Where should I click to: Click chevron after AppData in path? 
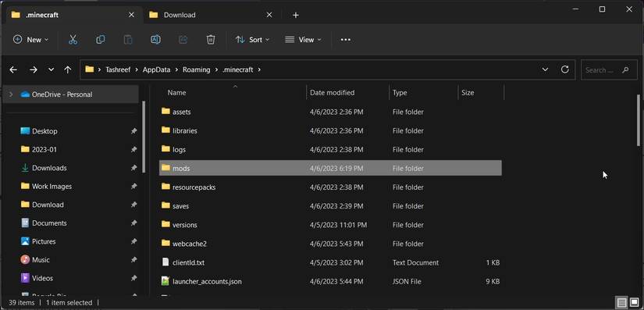[176, 69]
